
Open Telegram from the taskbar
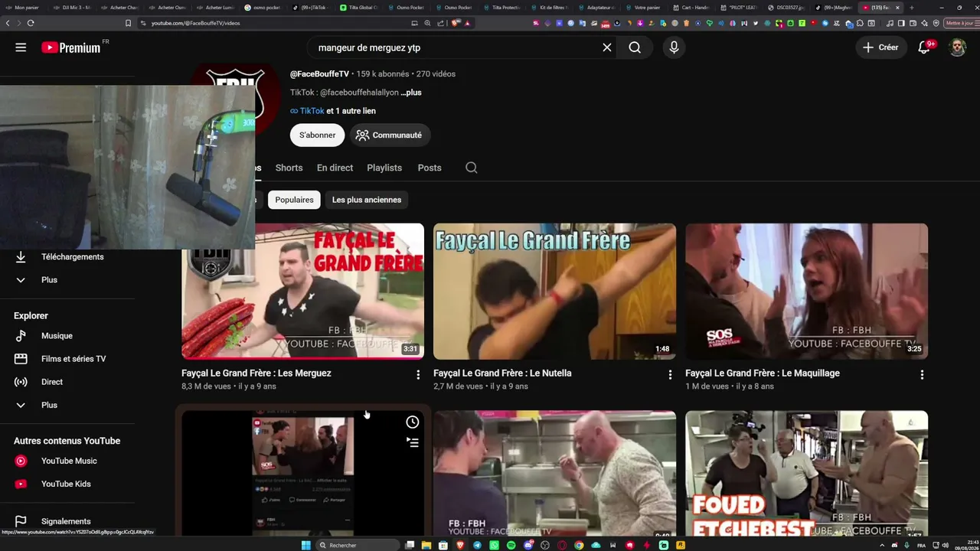[478, 545]
